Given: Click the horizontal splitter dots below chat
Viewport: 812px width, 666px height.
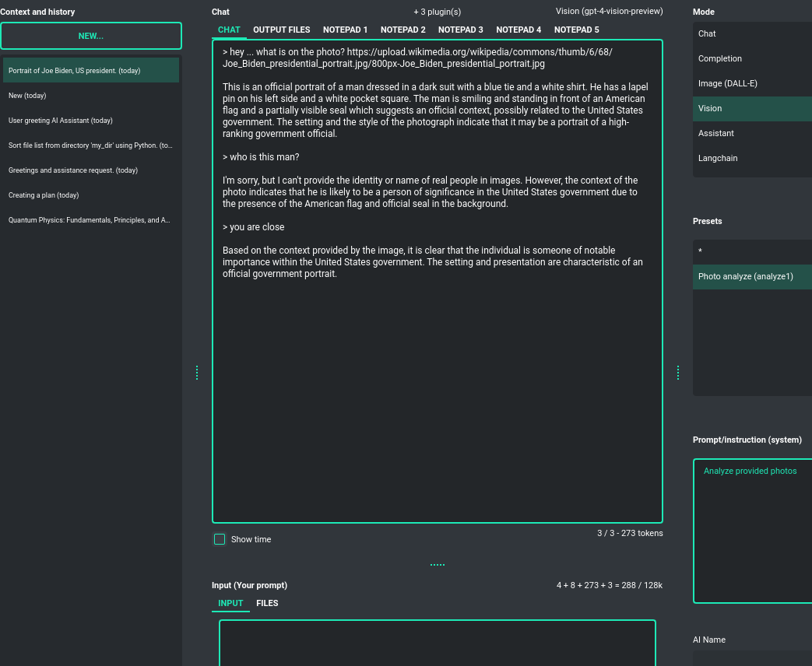Looking at the screenshot, I should tap(438, 565).
